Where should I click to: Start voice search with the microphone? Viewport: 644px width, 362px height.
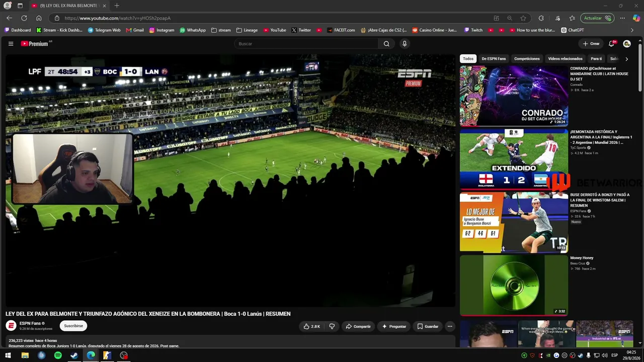pos(404,44)
